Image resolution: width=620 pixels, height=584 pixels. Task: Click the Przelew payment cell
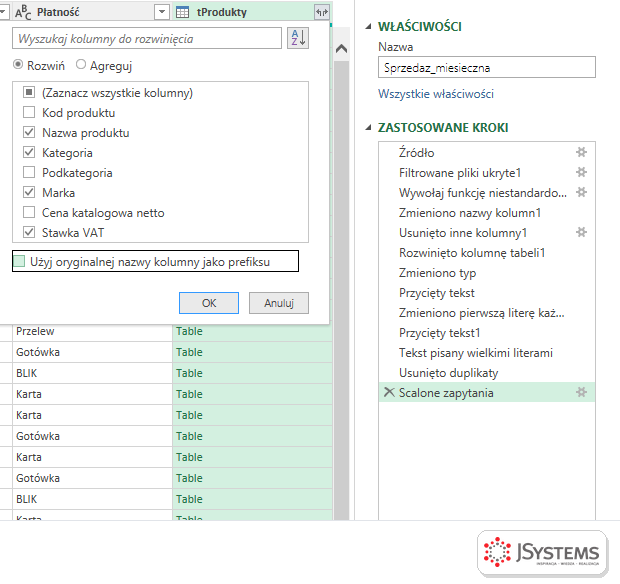coord(92,331)
